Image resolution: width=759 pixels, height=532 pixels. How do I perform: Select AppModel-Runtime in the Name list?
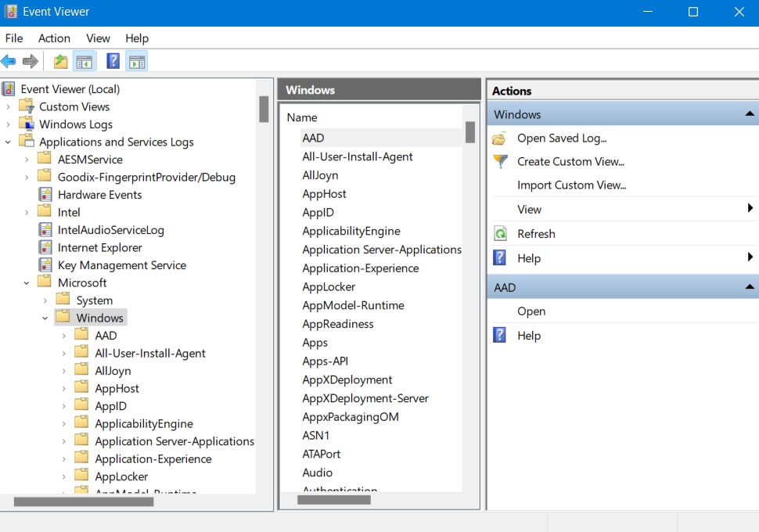coord(353,305)
